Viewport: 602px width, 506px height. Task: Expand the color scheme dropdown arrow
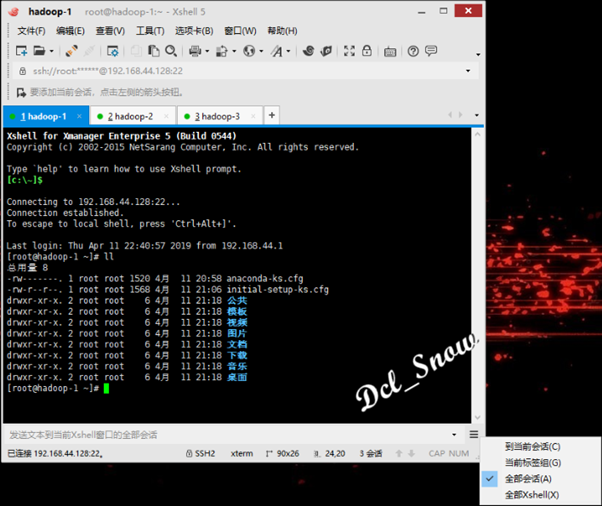coord(234,51)
